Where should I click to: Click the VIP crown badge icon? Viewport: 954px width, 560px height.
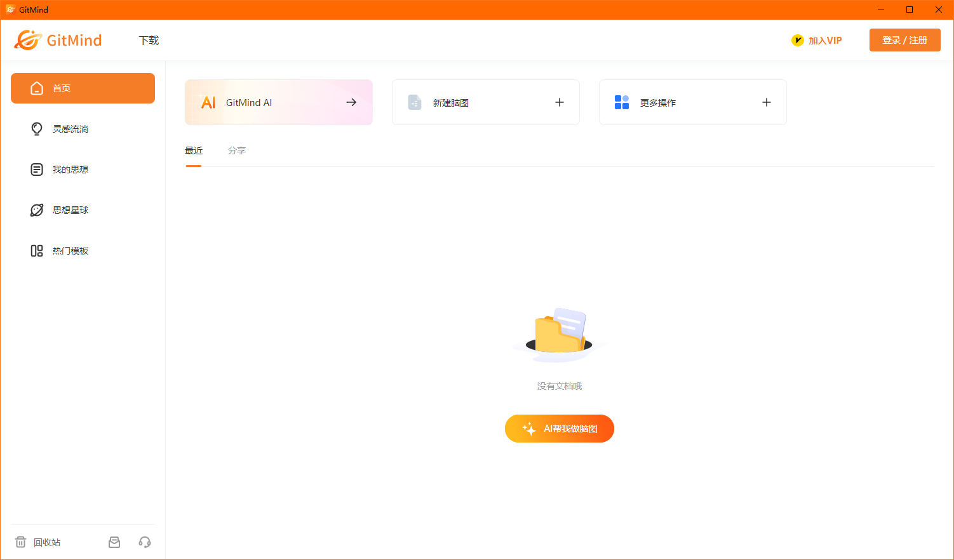[798, 41]
